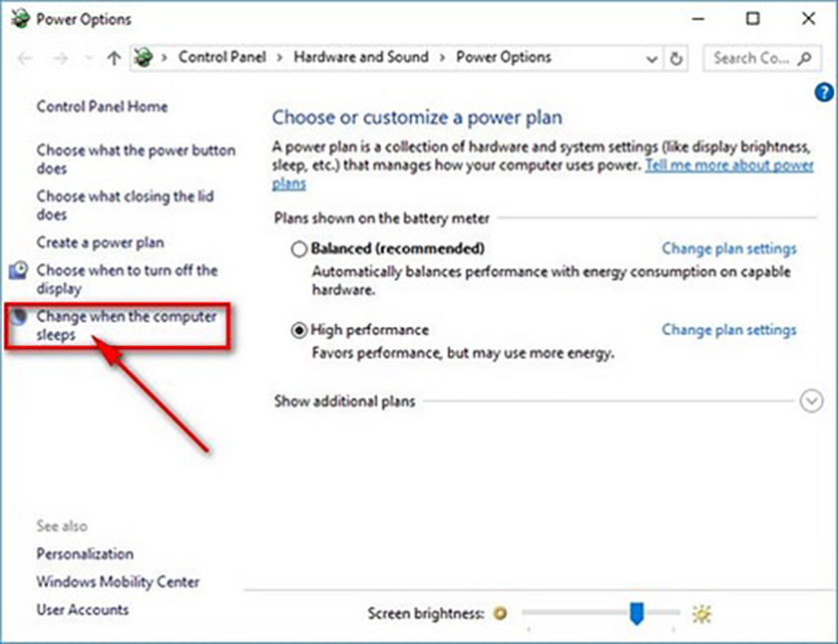Open the address bar history dropdown

(653, 58)
